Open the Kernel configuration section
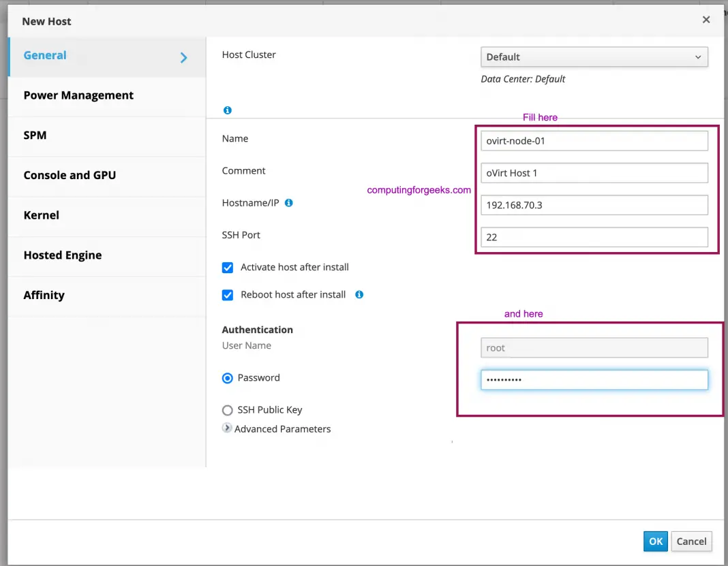The width and height of the screenshot is (728, 566). point(41,215)
